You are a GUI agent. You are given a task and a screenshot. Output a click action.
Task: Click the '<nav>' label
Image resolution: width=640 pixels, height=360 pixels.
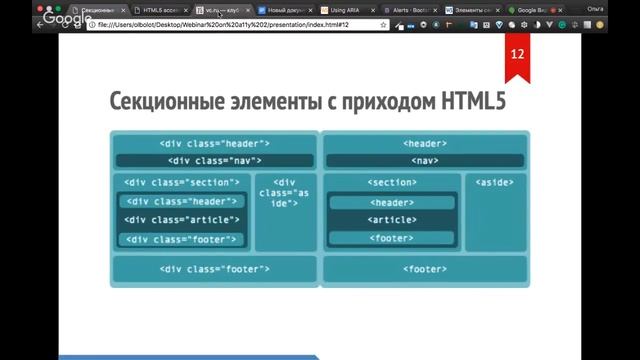[425, 161]
